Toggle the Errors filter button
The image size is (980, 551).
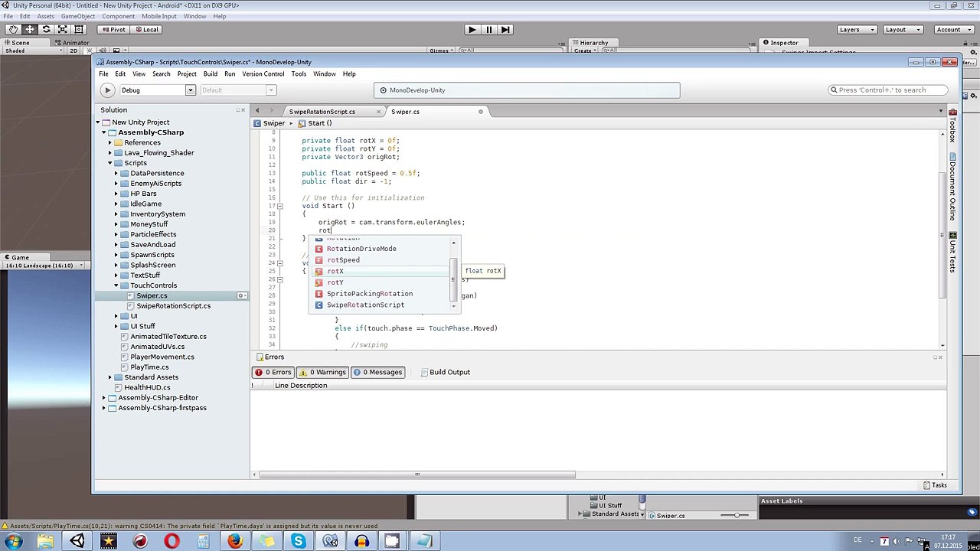[273, 372]
